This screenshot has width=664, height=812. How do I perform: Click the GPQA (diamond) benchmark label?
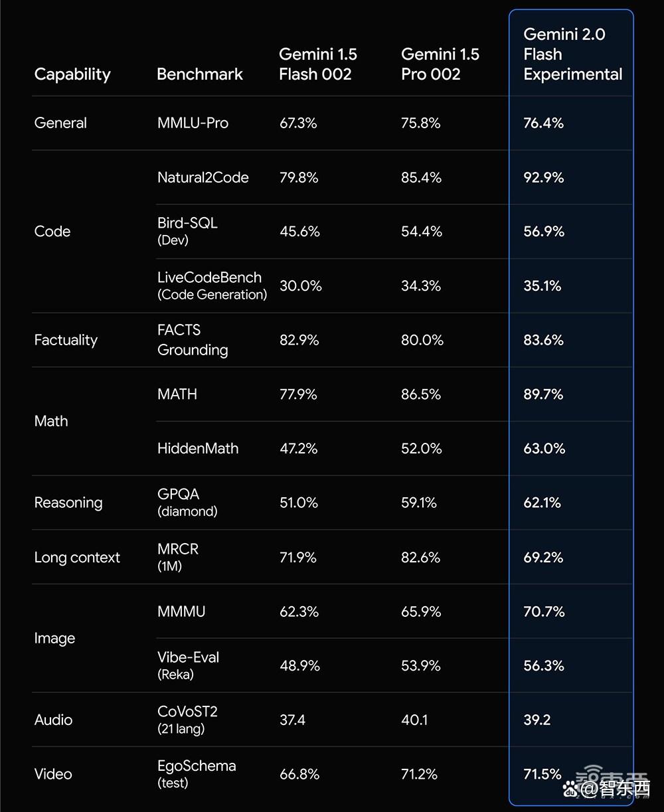tap(187, 503)
